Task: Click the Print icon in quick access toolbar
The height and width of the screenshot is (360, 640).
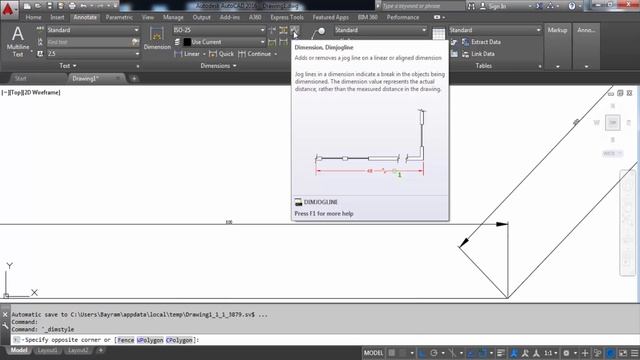Action: coord(72,6)
